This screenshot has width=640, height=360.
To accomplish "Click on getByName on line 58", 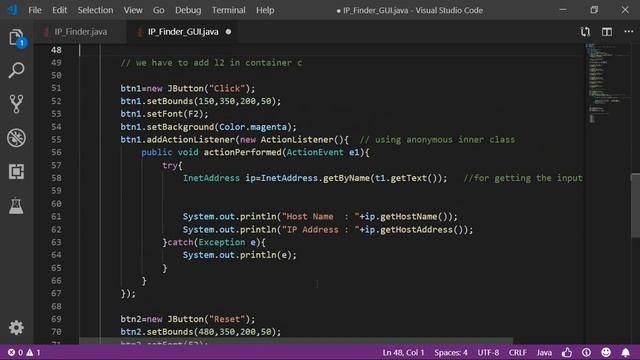I will tap(346, 178).
